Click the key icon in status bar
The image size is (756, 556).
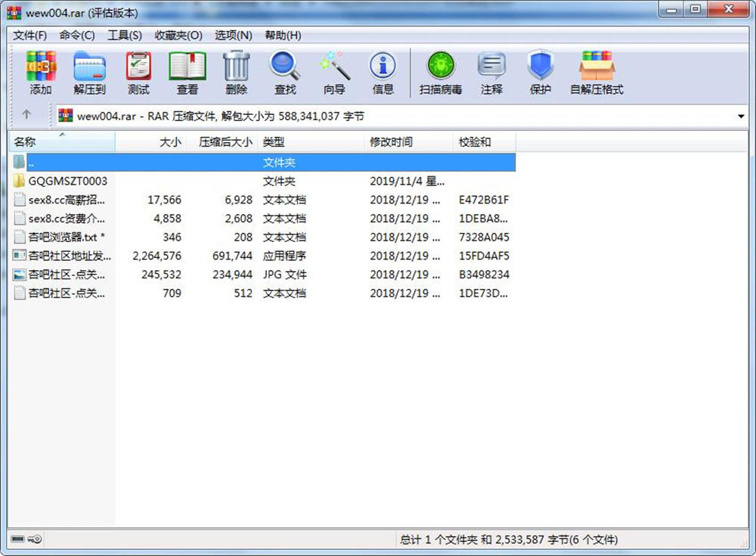pos(35,539)
